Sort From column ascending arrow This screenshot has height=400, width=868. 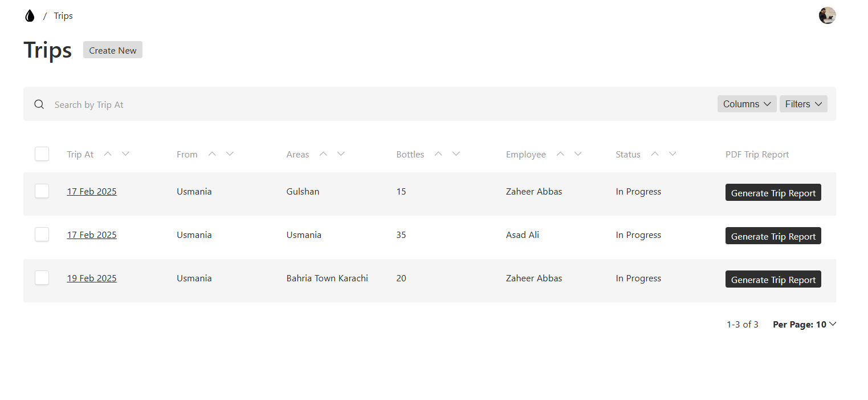point(212,153)
